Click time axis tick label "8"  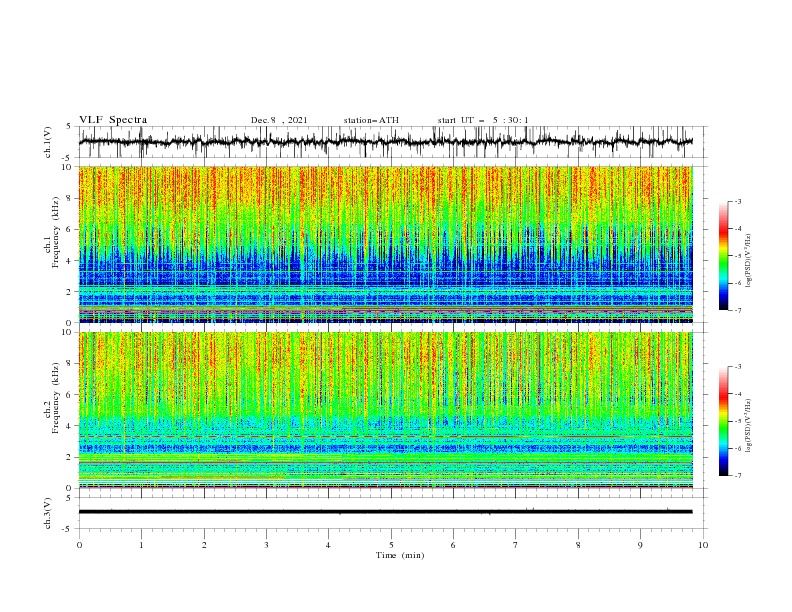(x=578, y=545)
